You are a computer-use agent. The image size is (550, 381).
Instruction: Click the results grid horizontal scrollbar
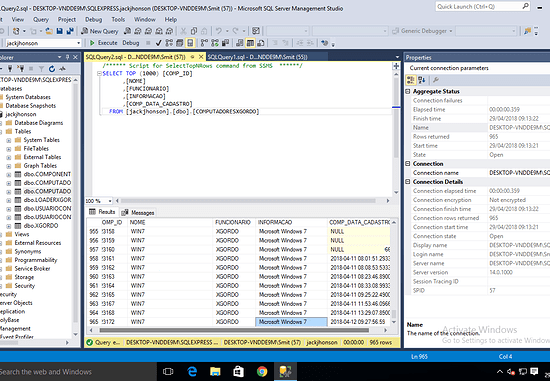[234, 330]
